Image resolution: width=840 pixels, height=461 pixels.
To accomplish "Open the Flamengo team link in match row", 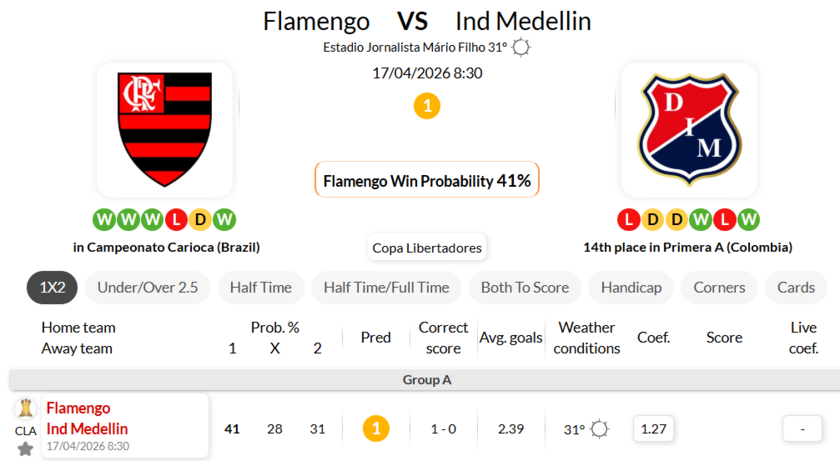I will (x=78, y=408).
